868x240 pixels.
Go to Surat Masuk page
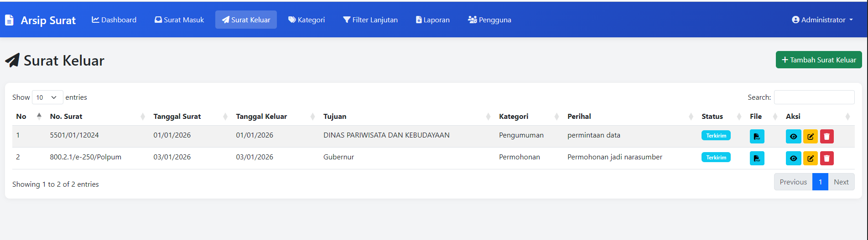coord(179,20)
